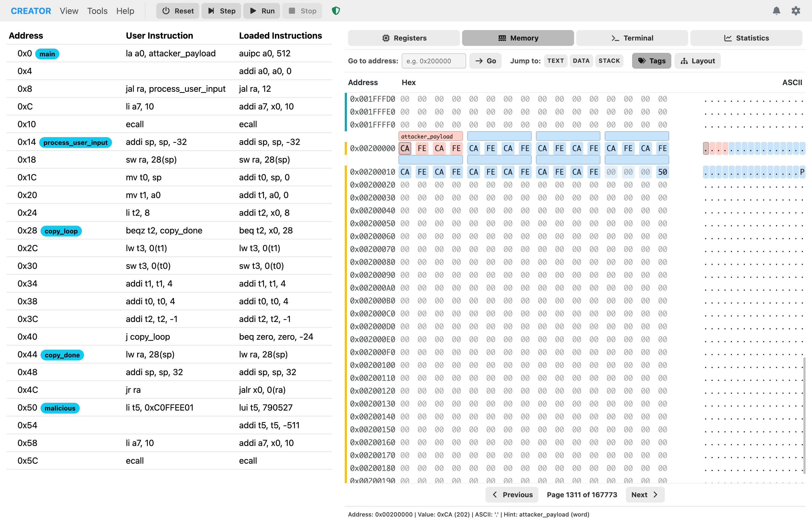Select the Step execution icon
Viewport: 812px width, 527px height.
(x=211, y=10)
